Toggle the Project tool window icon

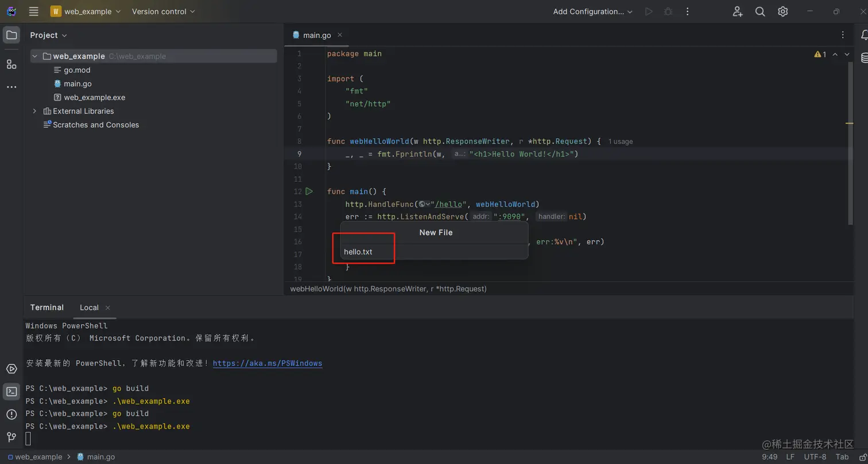coord(11,36)
